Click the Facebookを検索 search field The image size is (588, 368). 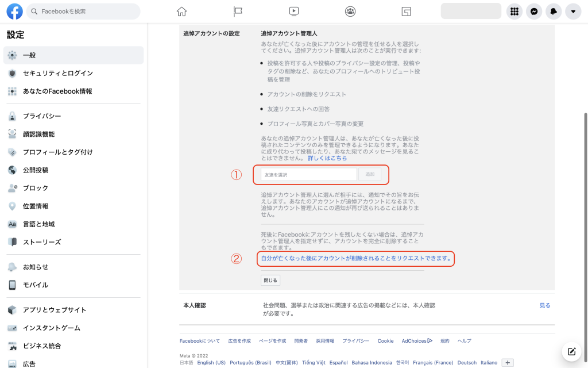pyautogui.click(x=83, y=11)
